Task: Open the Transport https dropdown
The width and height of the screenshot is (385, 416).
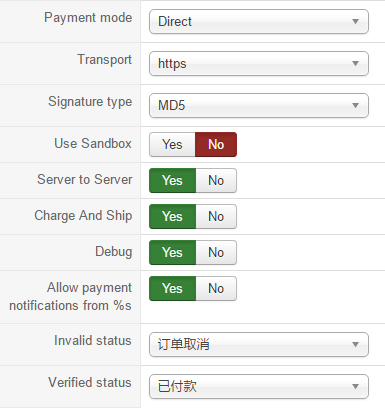Action: point(259,64)
